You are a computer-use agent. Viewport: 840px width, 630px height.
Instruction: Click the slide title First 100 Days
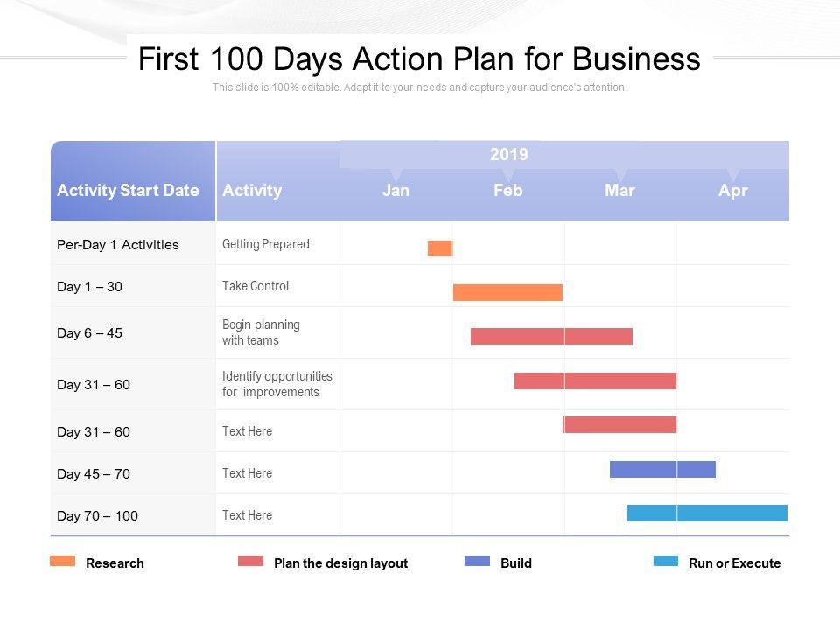[x=419, y=59]
